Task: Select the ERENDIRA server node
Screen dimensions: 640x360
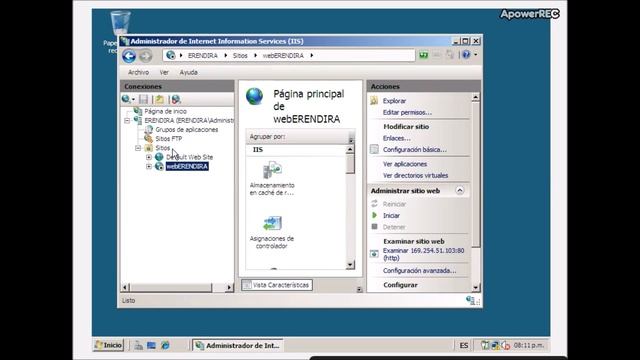Action: [189, 120]
